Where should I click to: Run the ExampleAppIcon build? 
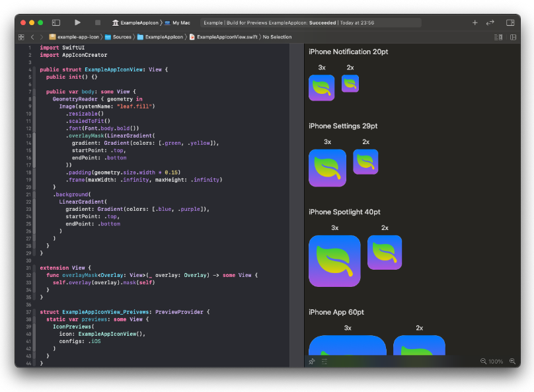coord(77,22)
